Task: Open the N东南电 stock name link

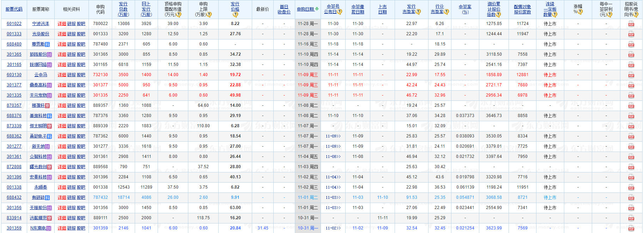Action: (x=38, y=228)
